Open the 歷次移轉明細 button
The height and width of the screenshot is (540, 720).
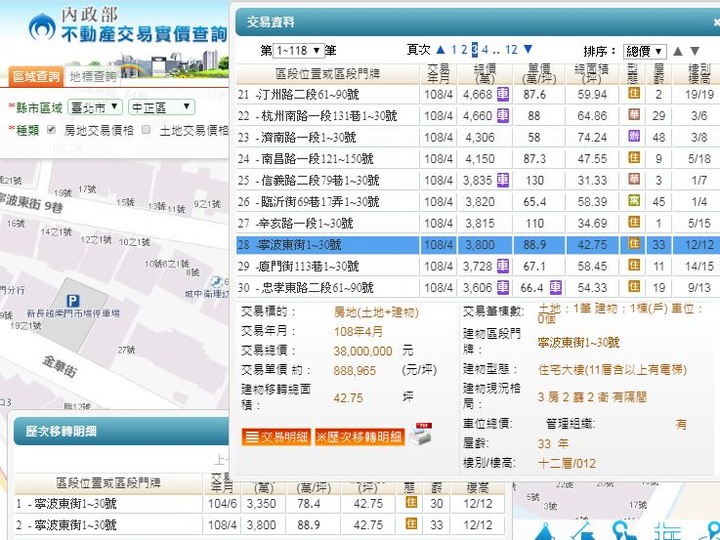click(360, 437)
